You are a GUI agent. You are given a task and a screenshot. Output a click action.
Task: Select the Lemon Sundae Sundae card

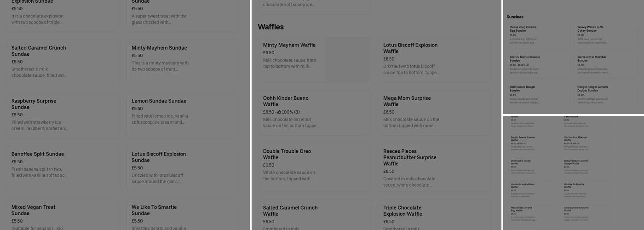click(183, 116)
